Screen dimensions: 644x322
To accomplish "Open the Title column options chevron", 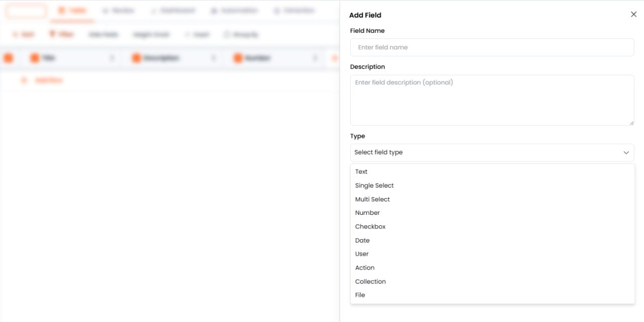I will click(x=113, y=58).
